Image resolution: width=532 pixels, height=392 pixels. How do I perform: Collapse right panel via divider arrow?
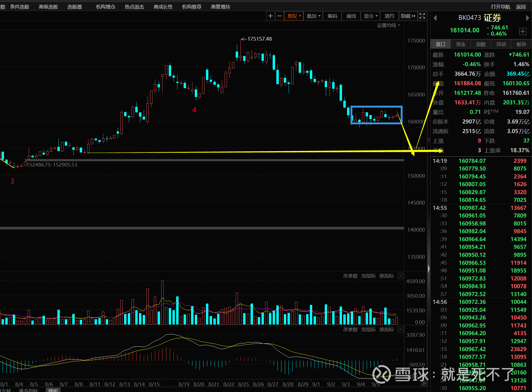tap(429, 269)
